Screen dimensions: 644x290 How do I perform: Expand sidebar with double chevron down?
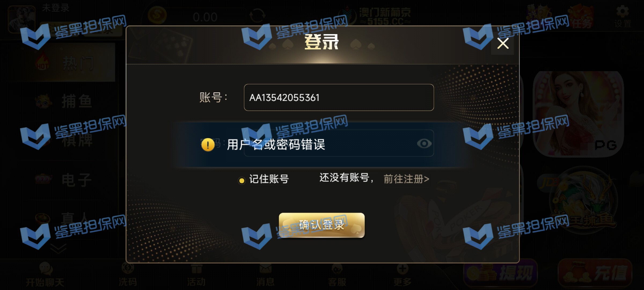coord(58,249)
